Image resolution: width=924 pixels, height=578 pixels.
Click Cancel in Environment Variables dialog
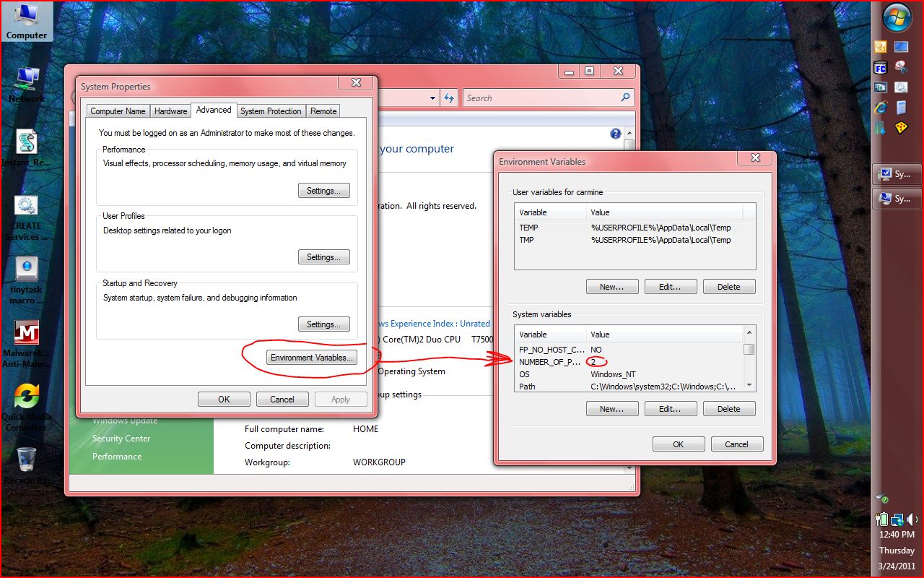(x=737, y=444)
